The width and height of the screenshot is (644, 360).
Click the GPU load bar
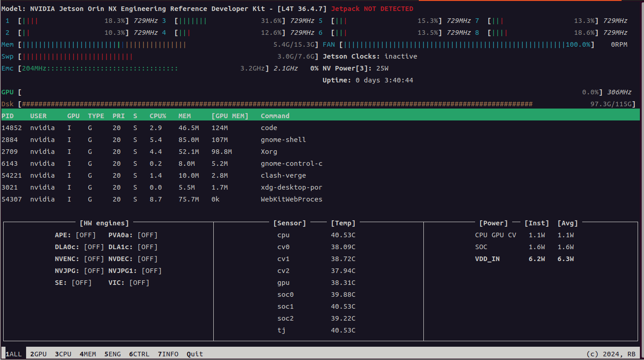tap(311, 92)
